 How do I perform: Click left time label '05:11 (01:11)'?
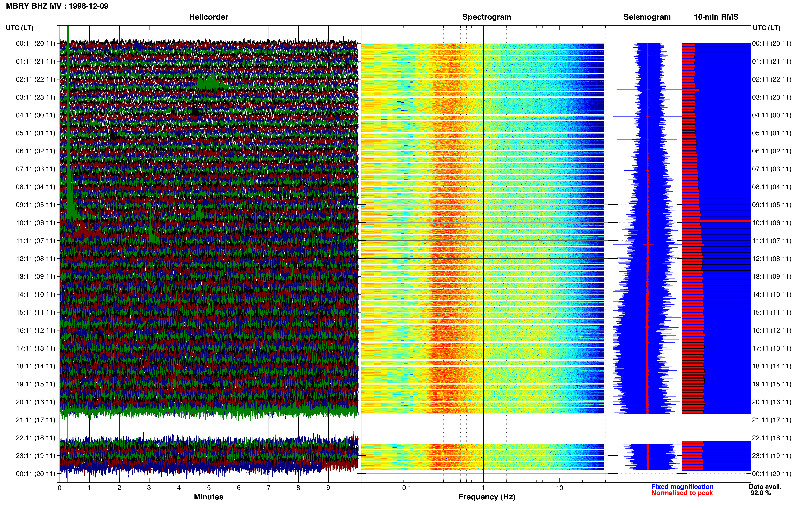coord(35,133)
